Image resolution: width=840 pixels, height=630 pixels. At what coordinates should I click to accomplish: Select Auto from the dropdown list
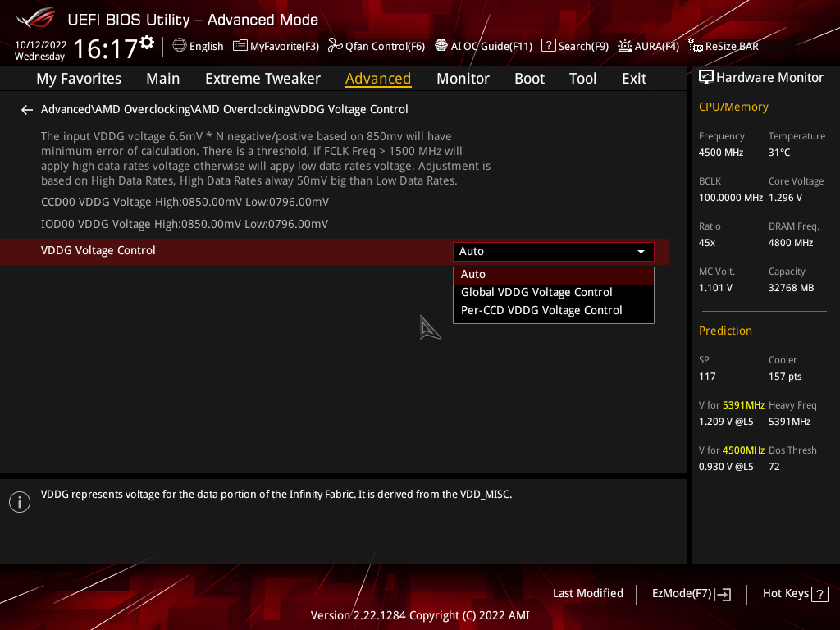point(554,274)
